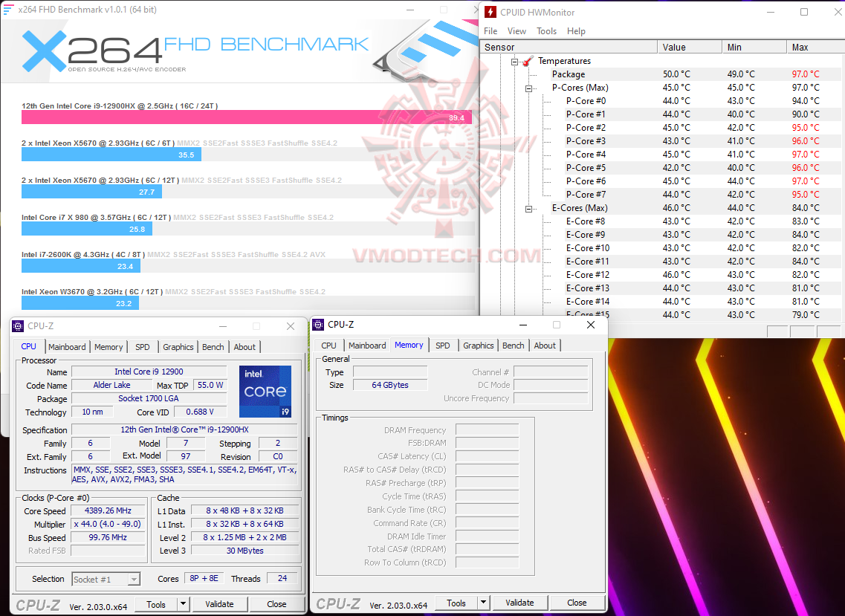Click the right CPU-Z window title icon
Viewport: 845px width, 616px height.
coord(318,325)
